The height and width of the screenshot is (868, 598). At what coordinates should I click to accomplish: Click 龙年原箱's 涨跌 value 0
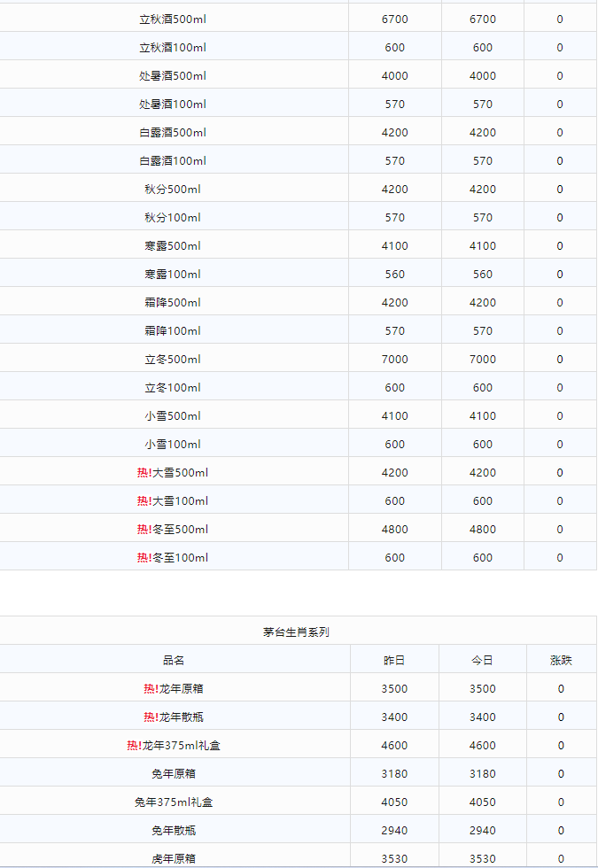(561, 689)
